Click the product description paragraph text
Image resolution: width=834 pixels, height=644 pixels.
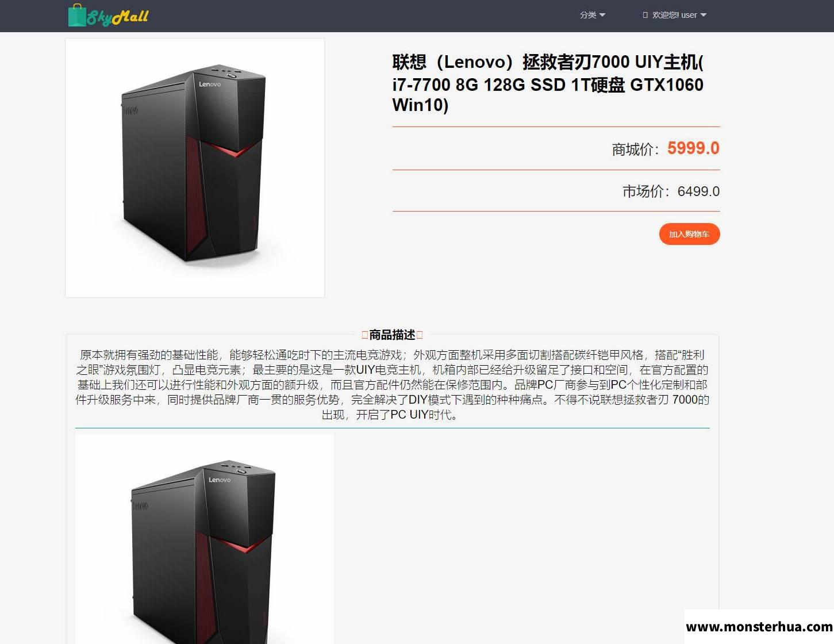point(393,385)
